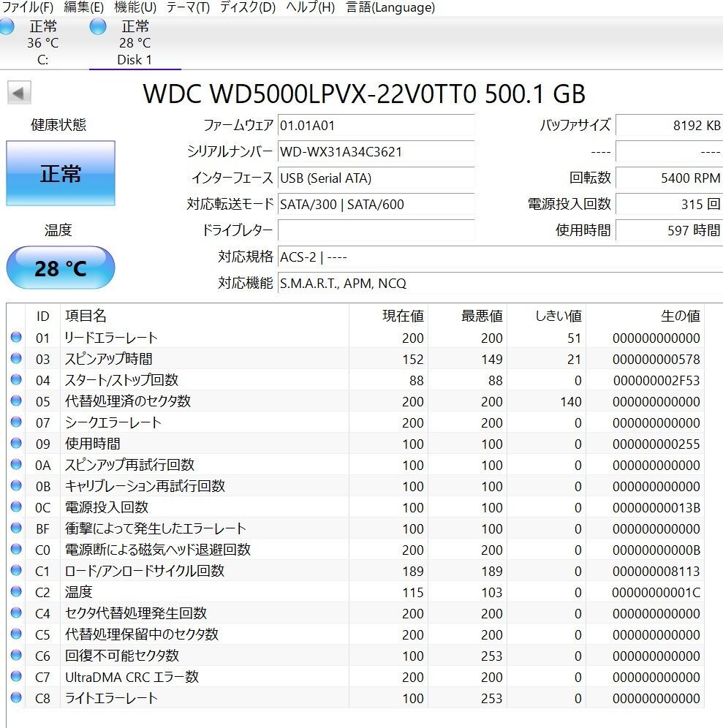This screenshot has height=728, width=723.
Task: Click the Disk 1 health indicator icon
Action: [97, 26]
